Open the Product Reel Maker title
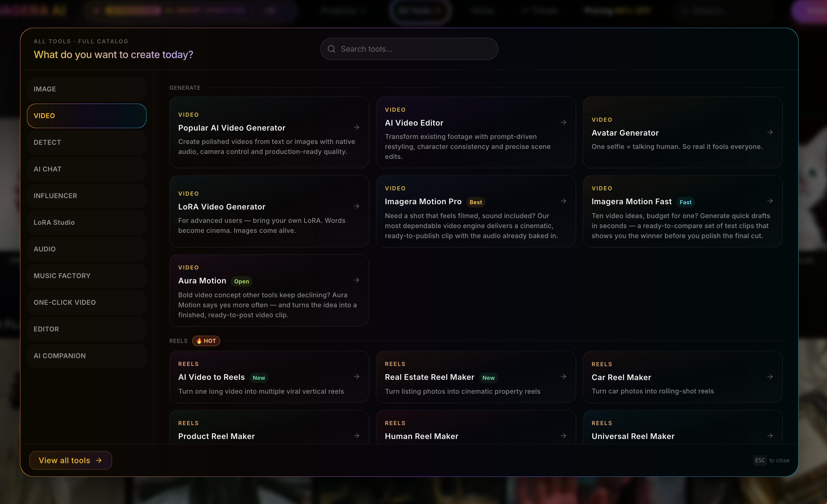This screenshot has width=827, height=504. [217, 436]
